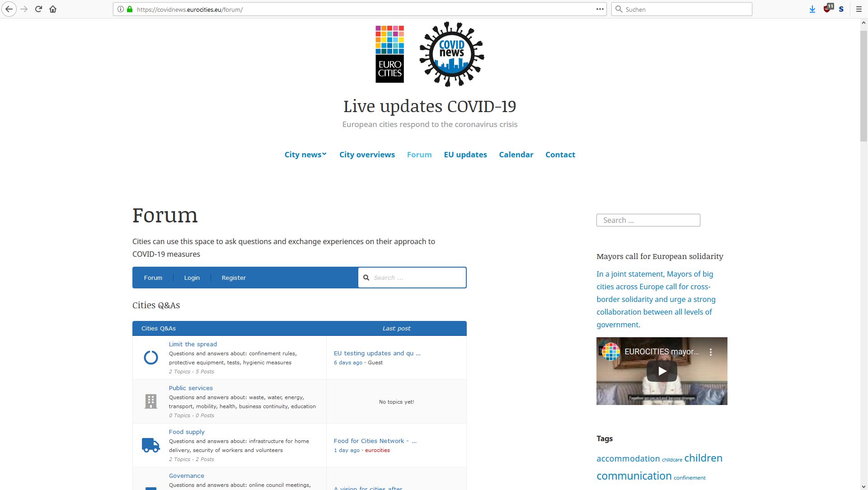Focus the sidebar Search field
Screen dimensions: 868x490
(648, 220)
